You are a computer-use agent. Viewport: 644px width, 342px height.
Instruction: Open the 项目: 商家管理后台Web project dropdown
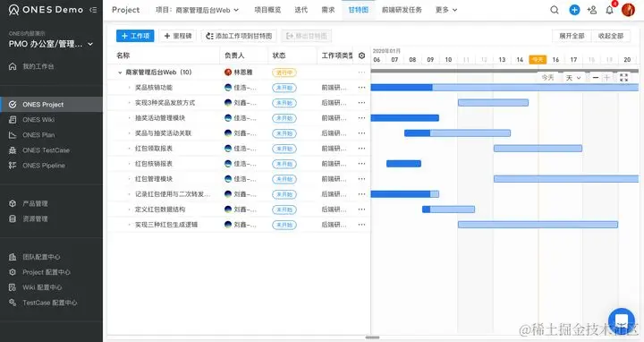coord(197,10)
